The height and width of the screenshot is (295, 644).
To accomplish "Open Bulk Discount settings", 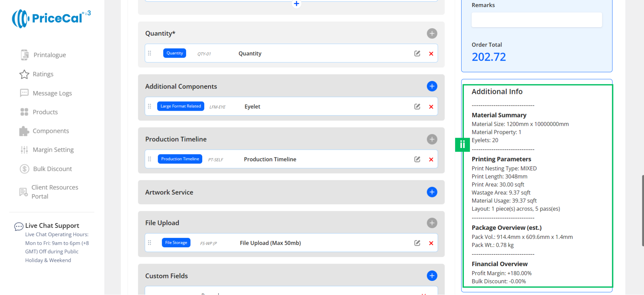I will tap(52, 169).
